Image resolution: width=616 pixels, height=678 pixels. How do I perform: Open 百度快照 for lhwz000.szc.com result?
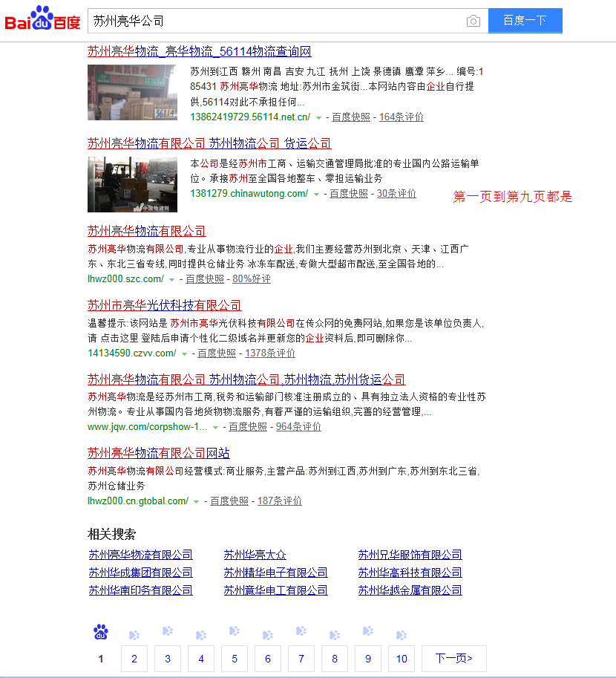(205, 279)
